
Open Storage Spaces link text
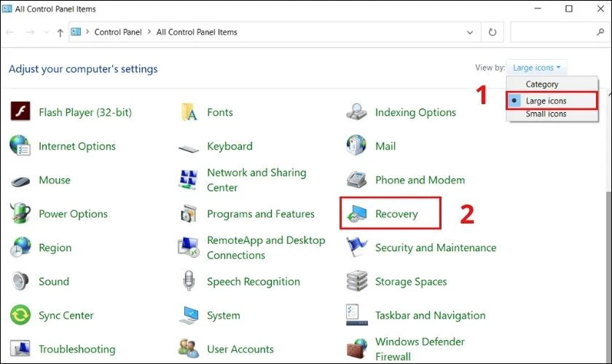click(411, 282)
